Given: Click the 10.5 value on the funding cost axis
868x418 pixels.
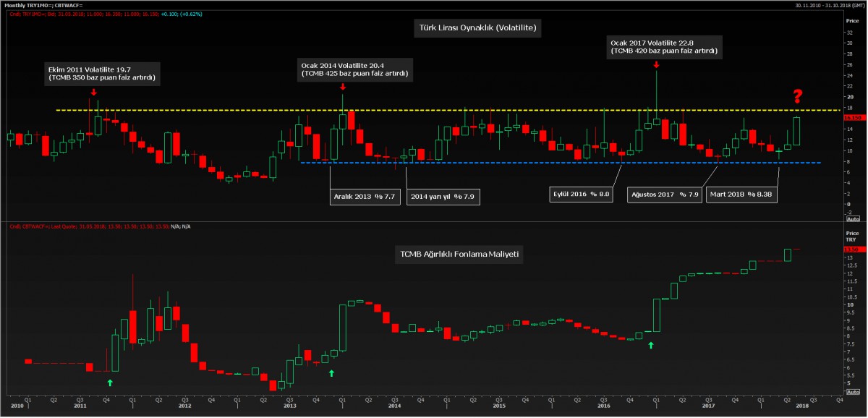Looking at the screenshot, I should (x=852, y=297).
